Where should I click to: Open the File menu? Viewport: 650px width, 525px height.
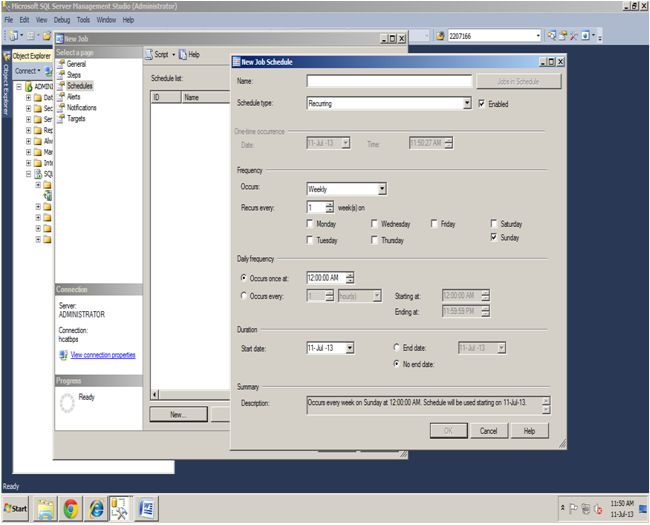9,19
